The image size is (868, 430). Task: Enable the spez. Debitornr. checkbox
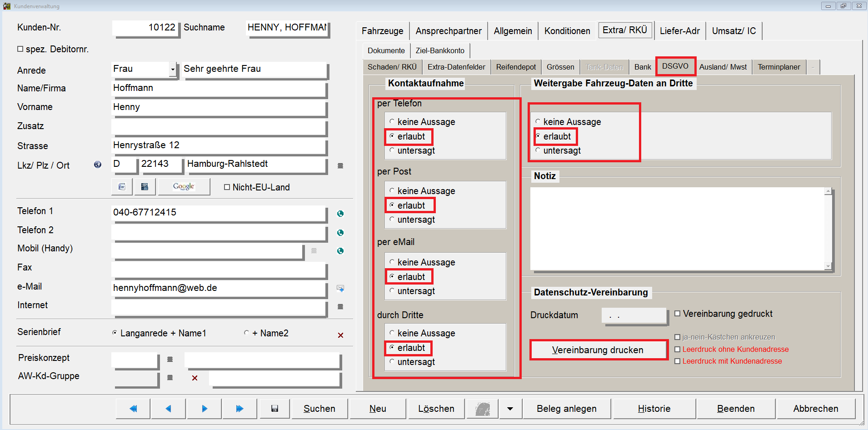pos(20,49)
